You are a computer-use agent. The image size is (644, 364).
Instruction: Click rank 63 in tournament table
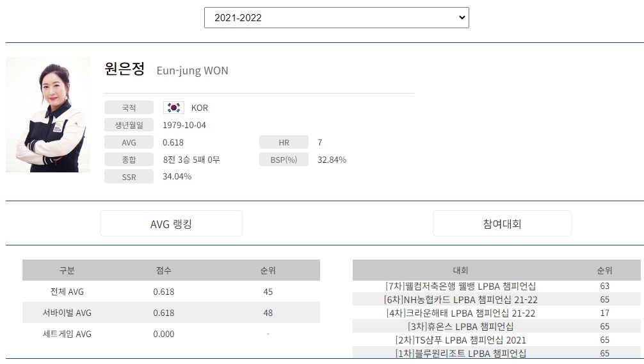click(604, 286)
